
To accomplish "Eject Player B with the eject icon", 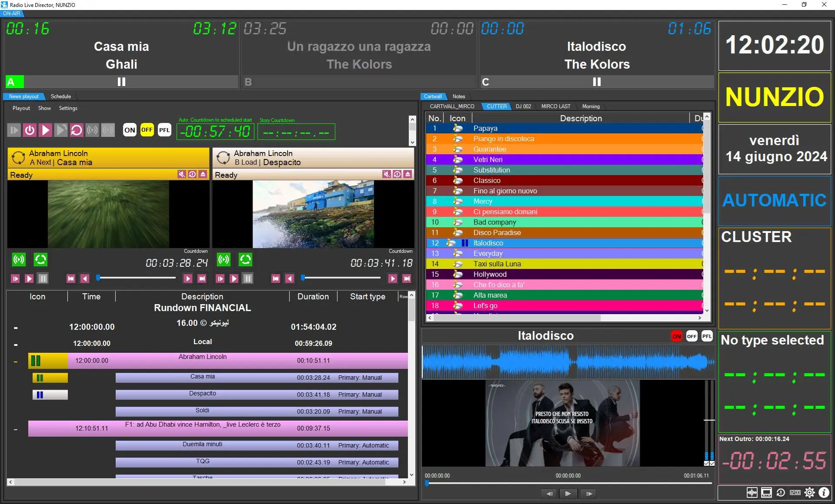I will coord(407,174).
